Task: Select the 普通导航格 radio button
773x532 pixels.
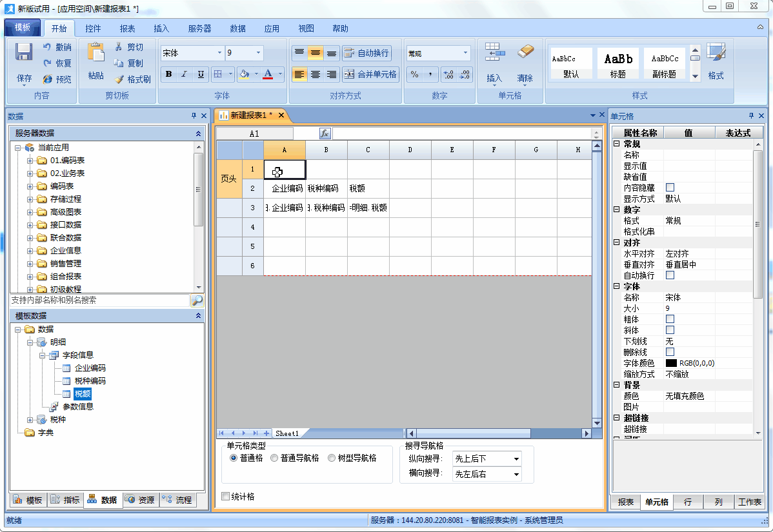Action: point(274,458)
